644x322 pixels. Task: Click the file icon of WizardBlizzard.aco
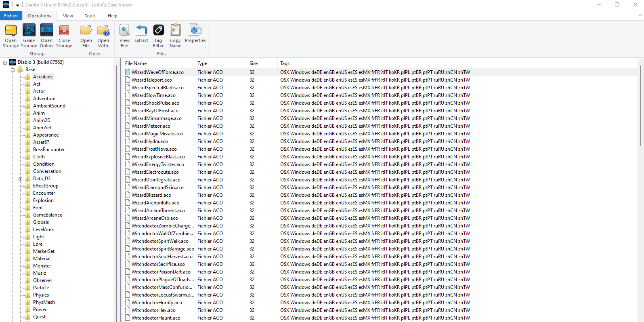point(128,195)
